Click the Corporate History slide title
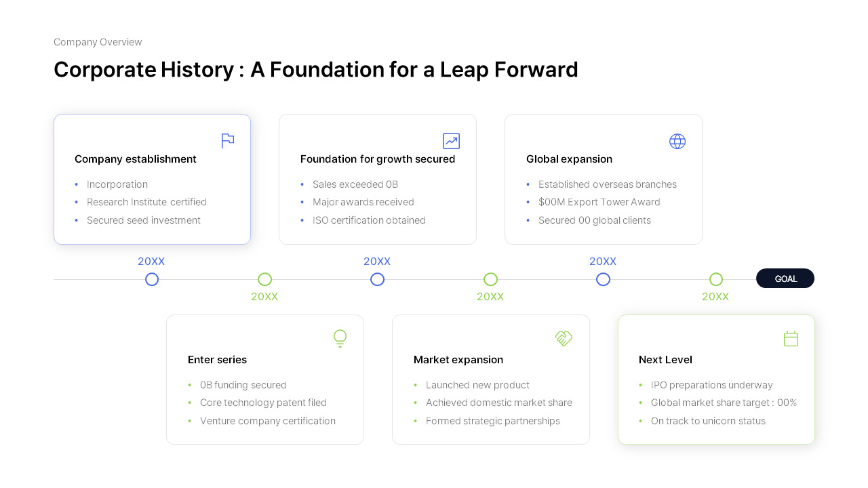The width and height of the screenshot is (868, 488). point(316,69)
